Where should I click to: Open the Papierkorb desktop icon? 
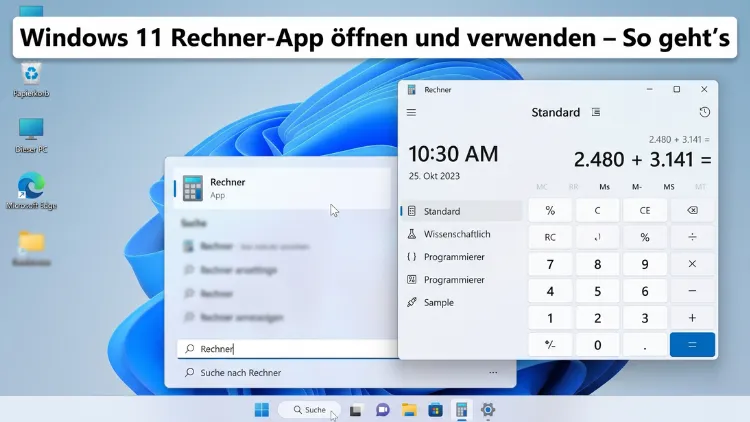click(x=31, y=79)
